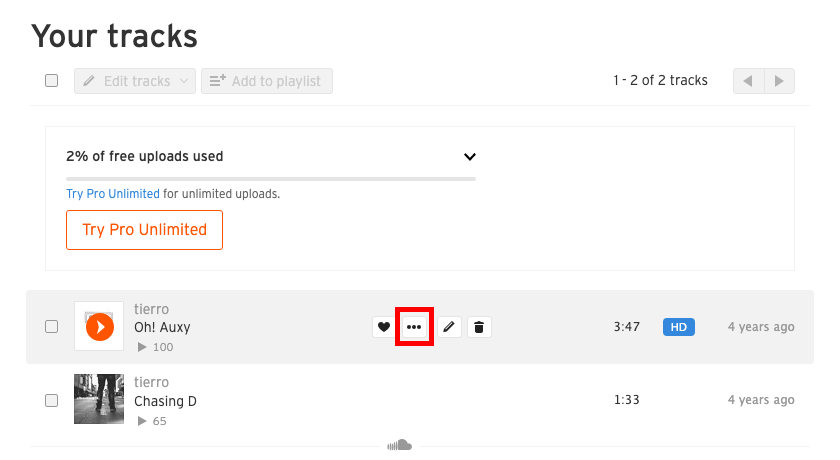This screenshot has height=460, width=840.
Task: Like the Oh! Auxy track
Action: click(x=383, y=327)
